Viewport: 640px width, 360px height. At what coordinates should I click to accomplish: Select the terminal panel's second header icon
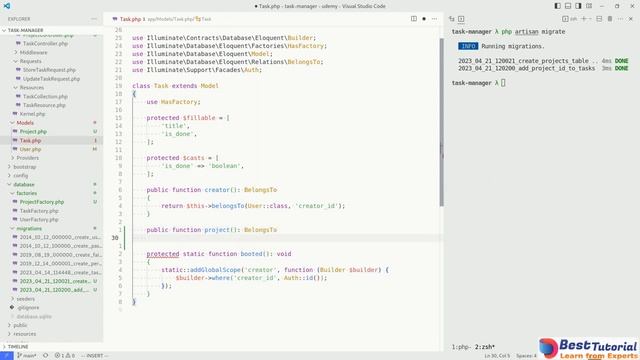click(461, 19)
